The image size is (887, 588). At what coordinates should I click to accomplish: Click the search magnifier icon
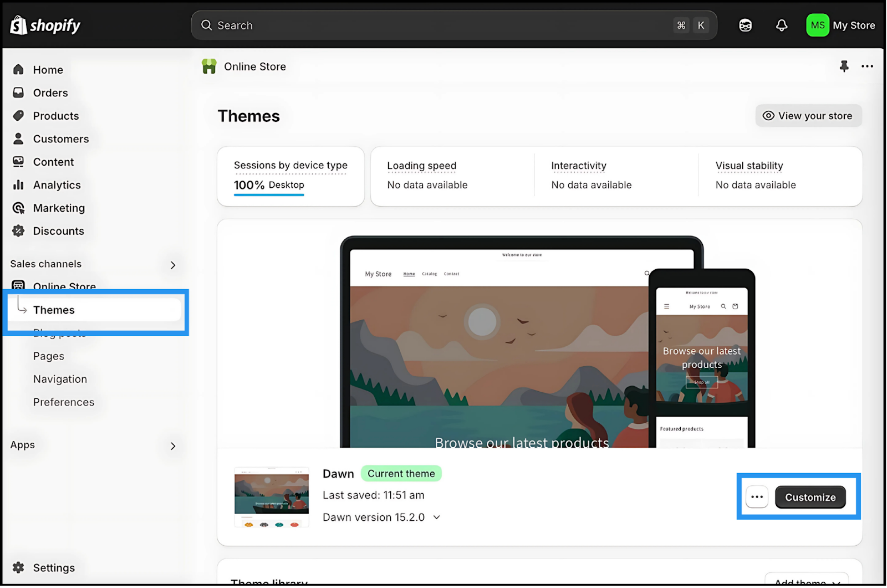pos(206,25)
